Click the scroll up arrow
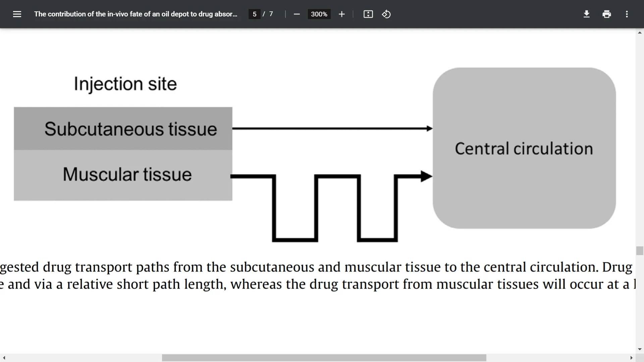The height and width of the screenshot is (362, 644). pos(640,33)
